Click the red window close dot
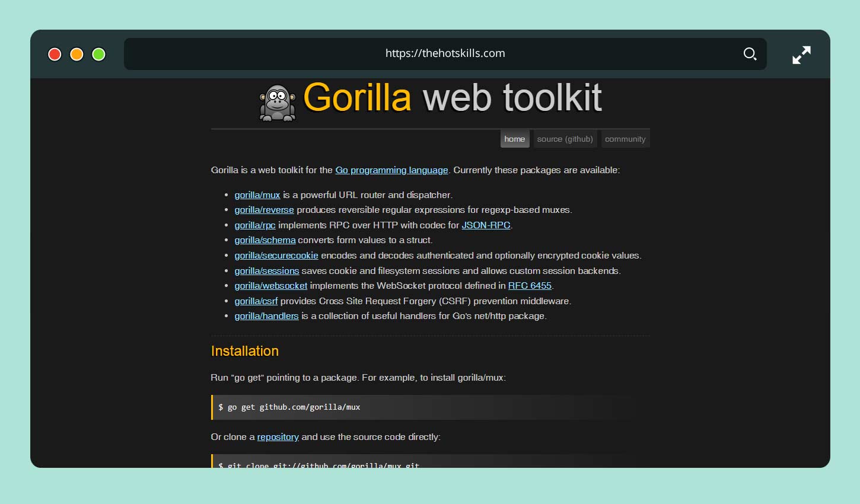 [55, 55]
